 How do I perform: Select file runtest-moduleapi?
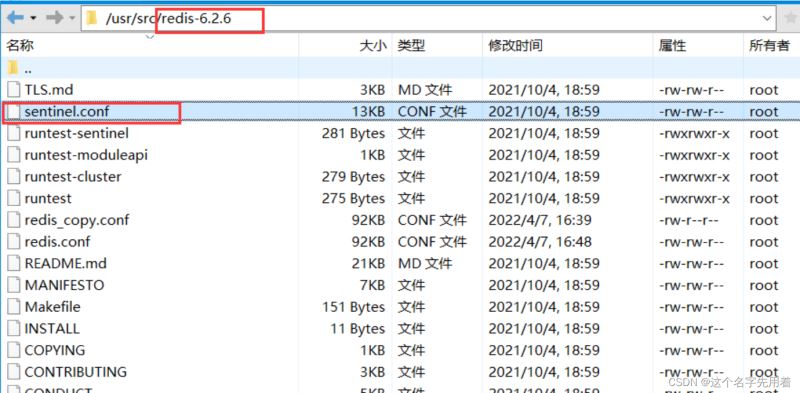(x=86, y=155)
